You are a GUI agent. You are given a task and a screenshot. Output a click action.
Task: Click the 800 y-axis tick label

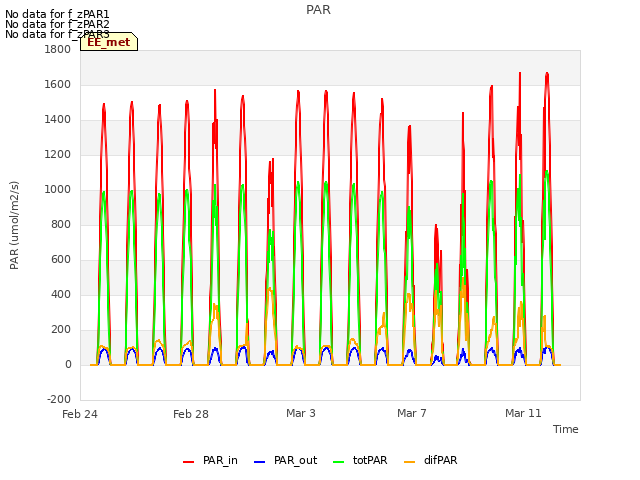pyautogui.click(x=61, y=225)
